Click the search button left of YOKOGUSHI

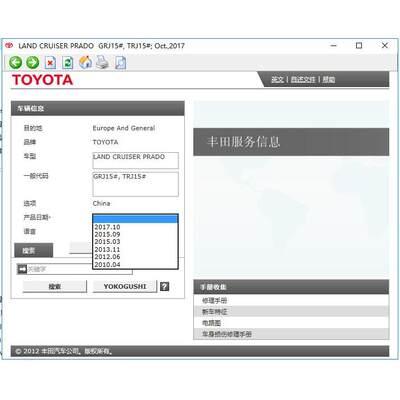click(55, 286)
